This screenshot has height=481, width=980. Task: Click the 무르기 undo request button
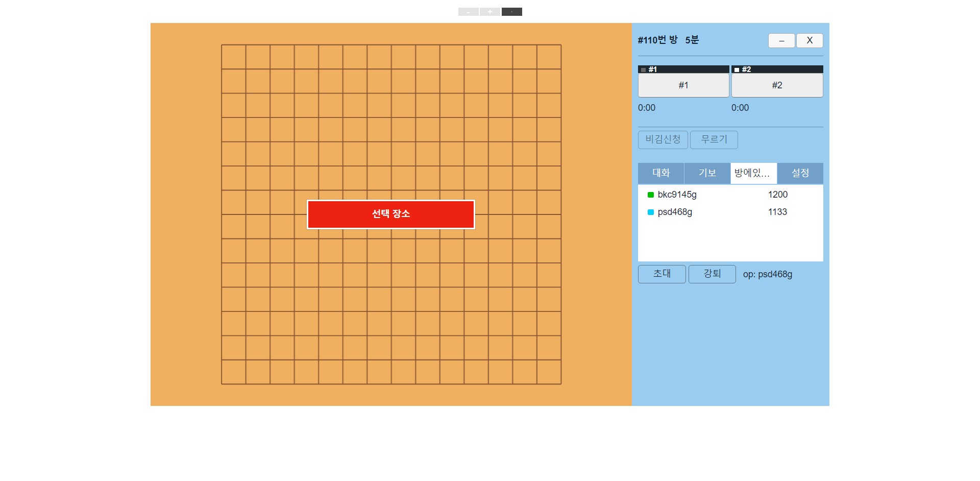714,139
